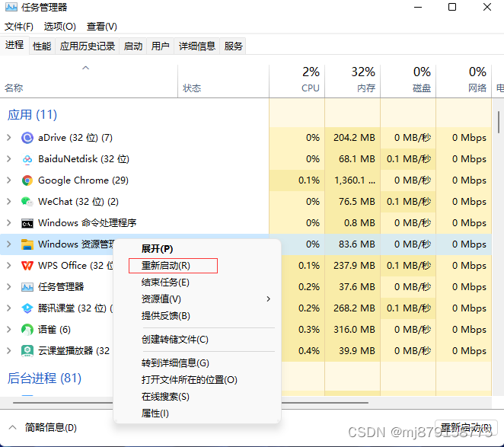
Task: Click the horizontal scrollbar thumb
Action: (x=190, y=403)
